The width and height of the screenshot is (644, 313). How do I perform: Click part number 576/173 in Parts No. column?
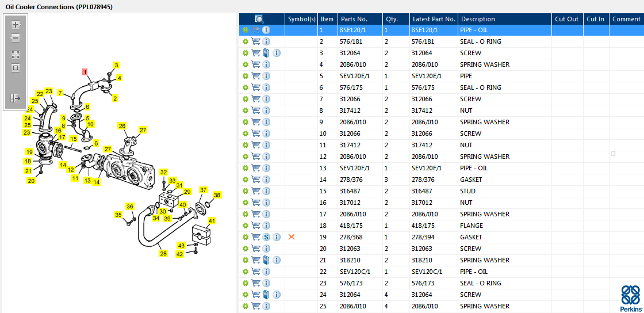tap(351, 283)
